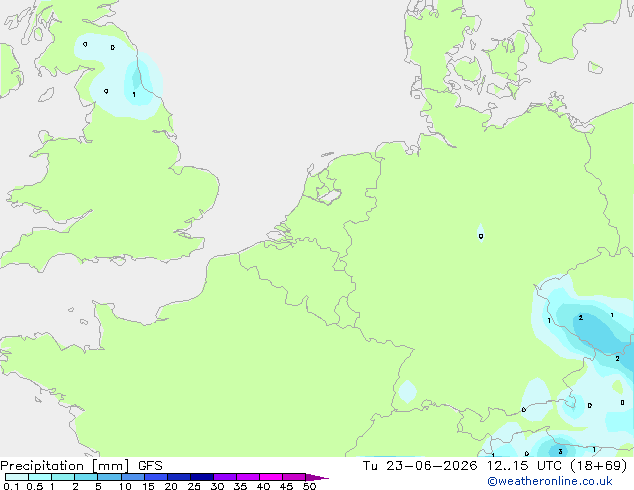This screenshot has width=634, height=490.
Task: Choose the 20–25 mm legend swatch
Action: coord(178,477)
